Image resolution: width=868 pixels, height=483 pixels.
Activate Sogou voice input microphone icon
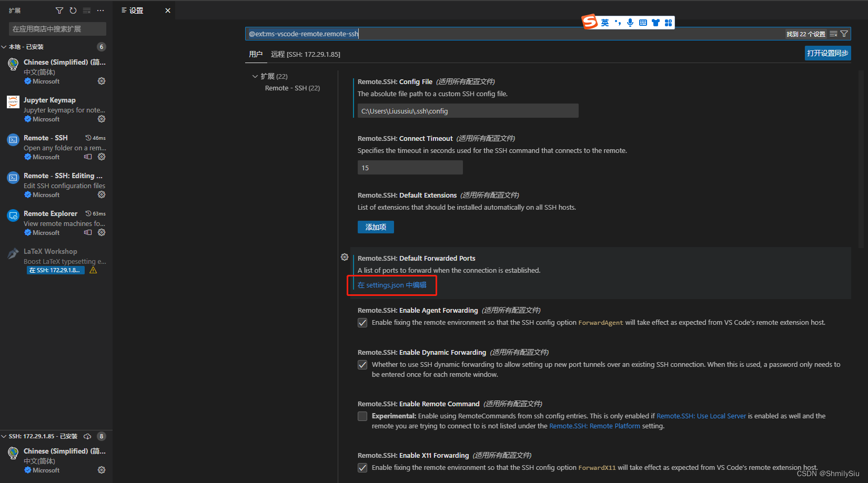(x=629, y=22)
